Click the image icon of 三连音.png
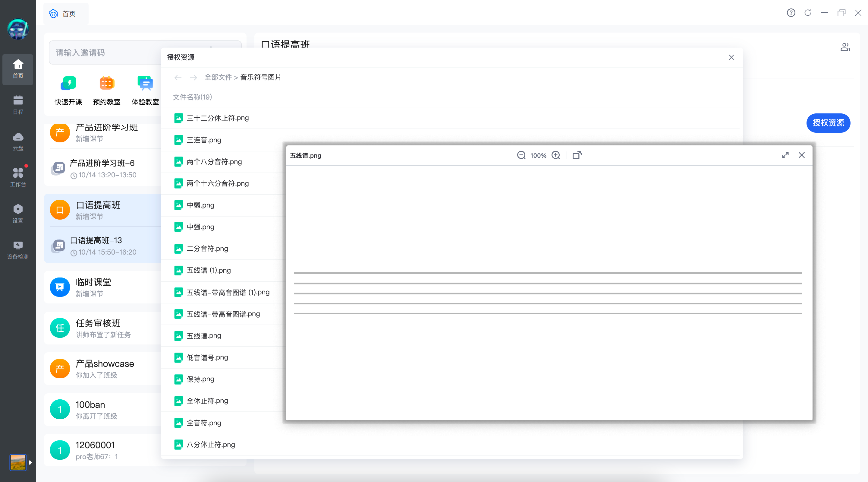The image size is (868, 482). [x=179, y=140]
